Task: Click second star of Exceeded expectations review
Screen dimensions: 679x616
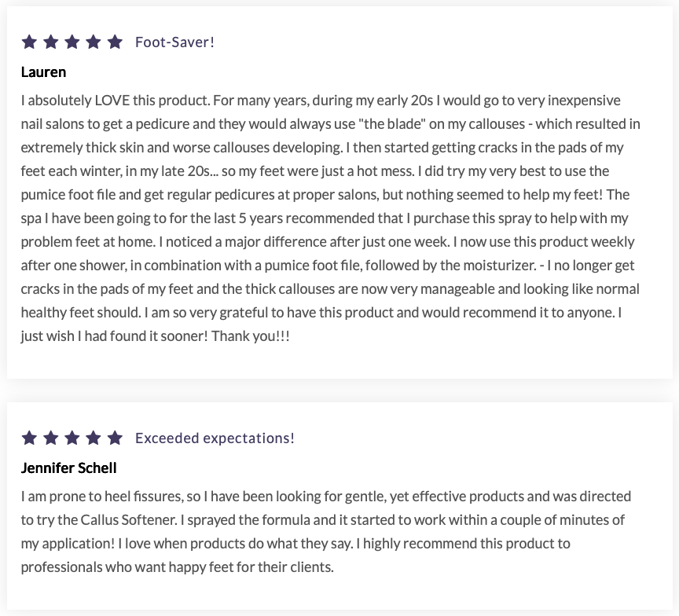Action: pyautogui.click(x=51, y=438)
